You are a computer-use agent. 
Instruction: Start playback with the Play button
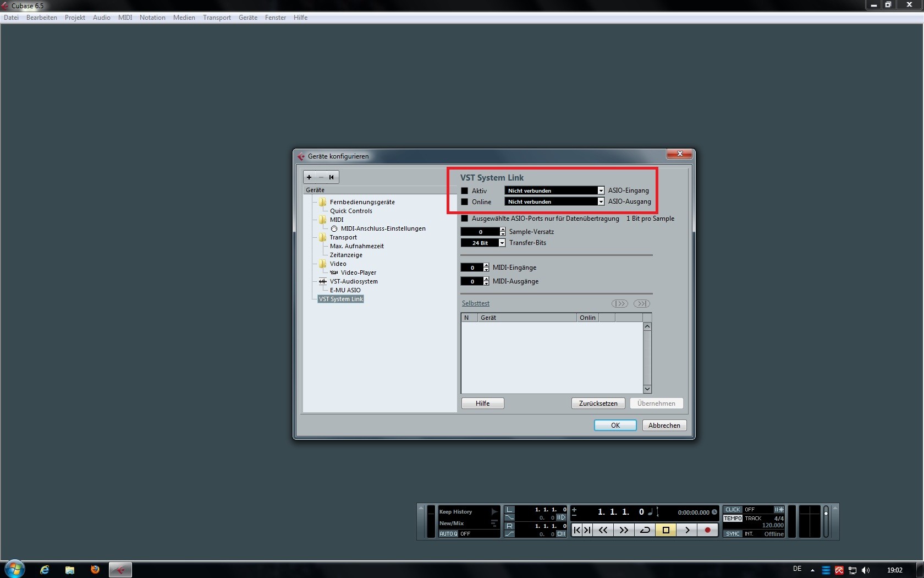pos(687,530)
